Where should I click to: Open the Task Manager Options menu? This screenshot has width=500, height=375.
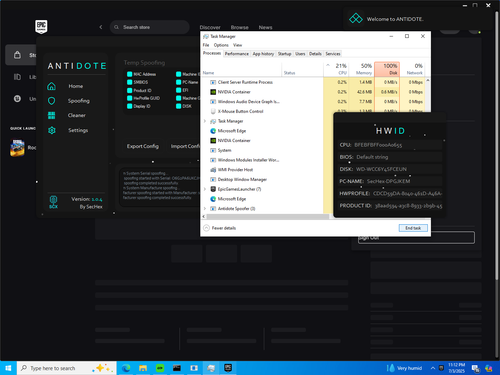click(221, 45)
